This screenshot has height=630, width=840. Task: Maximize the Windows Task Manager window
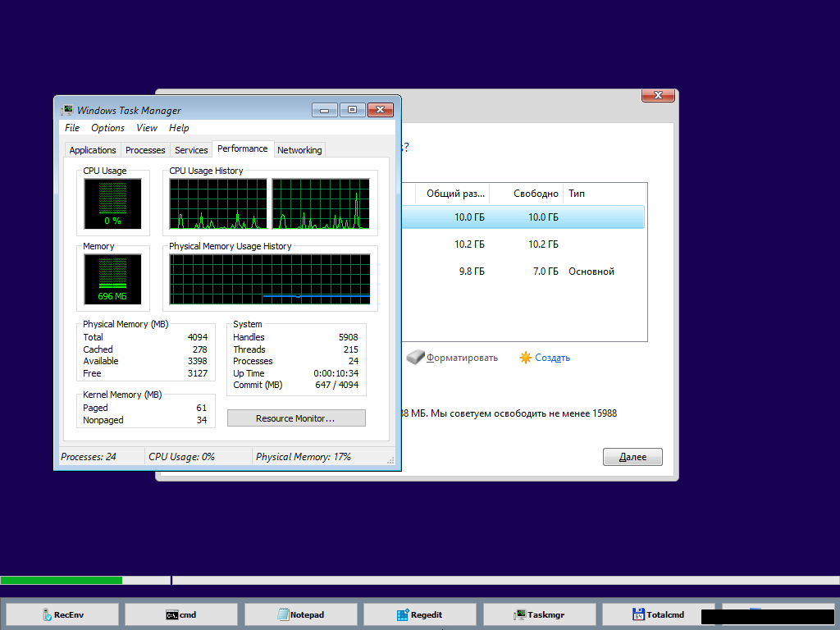(x=352, y=110)
